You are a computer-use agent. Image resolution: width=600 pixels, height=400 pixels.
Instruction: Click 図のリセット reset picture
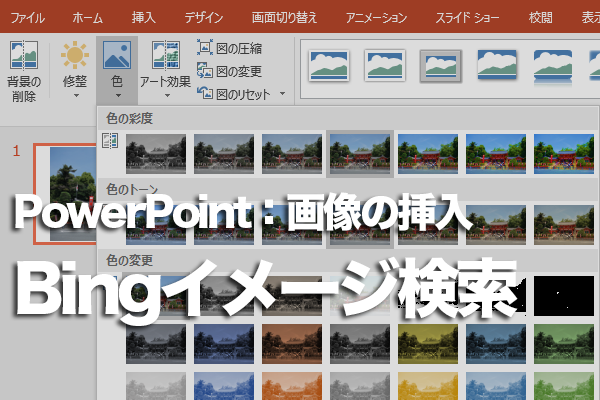coord(234,94)
